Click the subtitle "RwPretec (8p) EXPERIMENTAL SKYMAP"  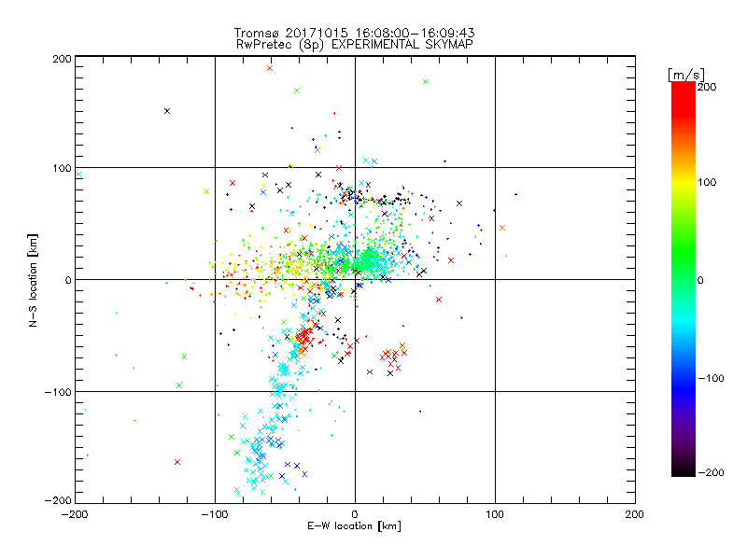[x=354, y=45]
